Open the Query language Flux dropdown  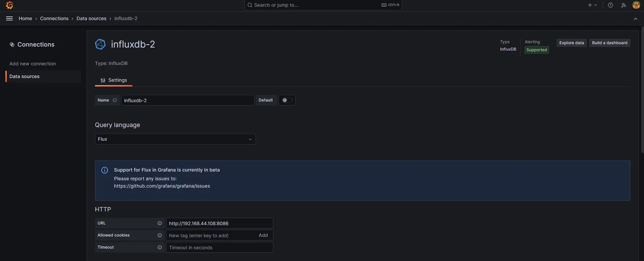pyautogui.click(x=175, y=139)
